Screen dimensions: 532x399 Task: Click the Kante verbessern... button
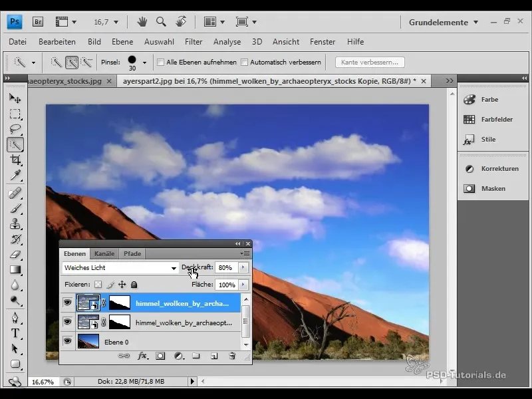pyautogui.click(x=370, y=63)
